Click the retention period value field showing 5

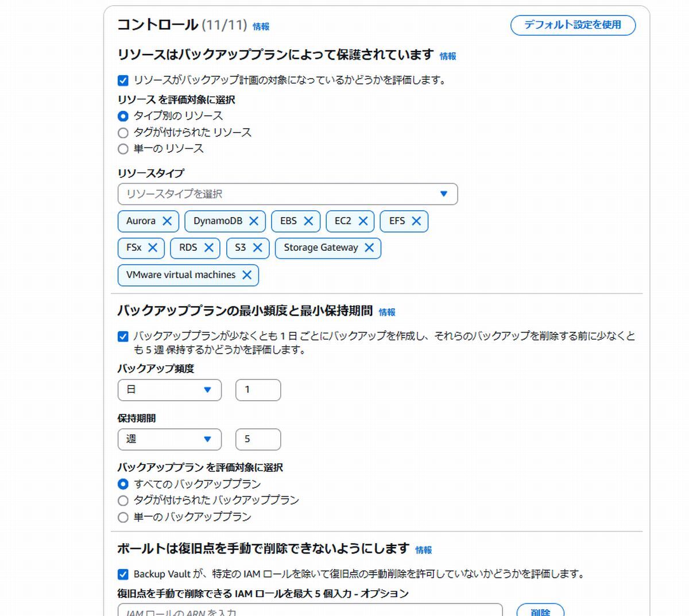[x=258, y=439]
